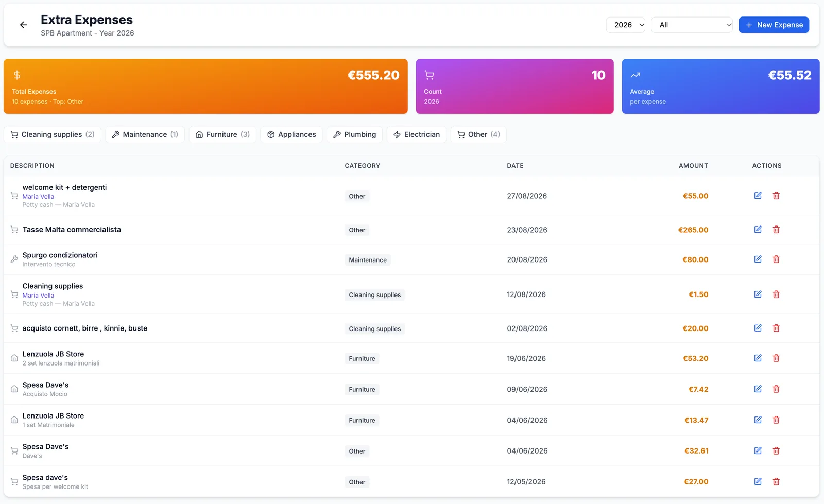The image size is (824, 504).
Task: Edit the welcome kit + detergenti expense
Action: pyautogui.click(x=758, y=196)
